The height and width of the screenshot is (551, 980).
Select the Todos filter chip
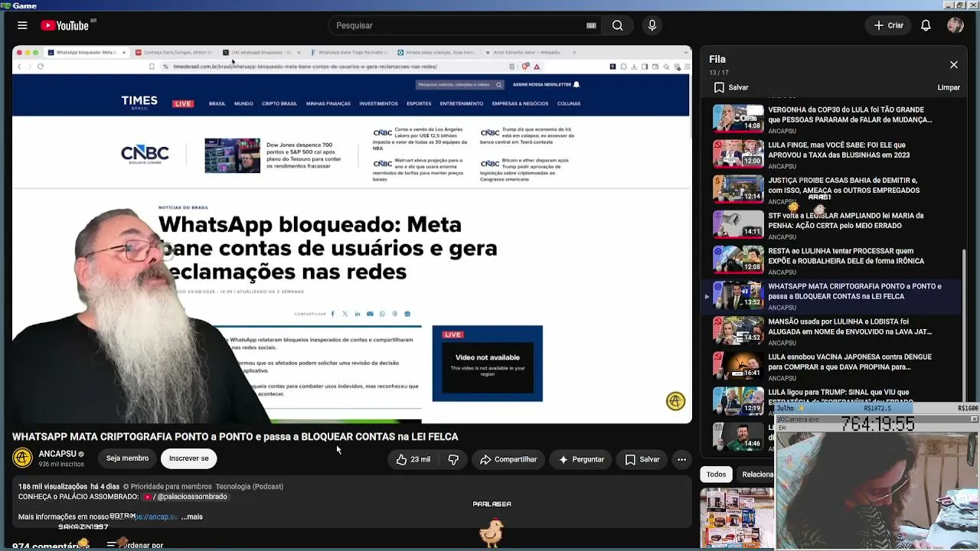pyautogui.click(x=716, y=474)
